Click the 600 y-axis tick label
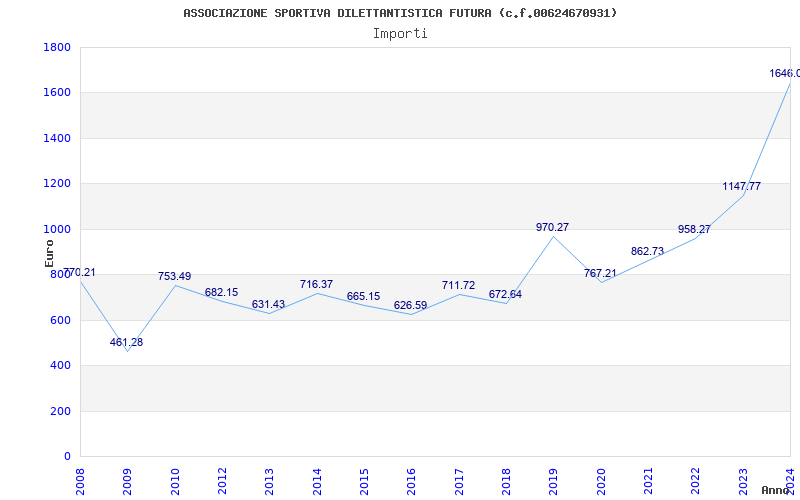Image resolution: width=800 pixels, height=500 pixels. 60,320
